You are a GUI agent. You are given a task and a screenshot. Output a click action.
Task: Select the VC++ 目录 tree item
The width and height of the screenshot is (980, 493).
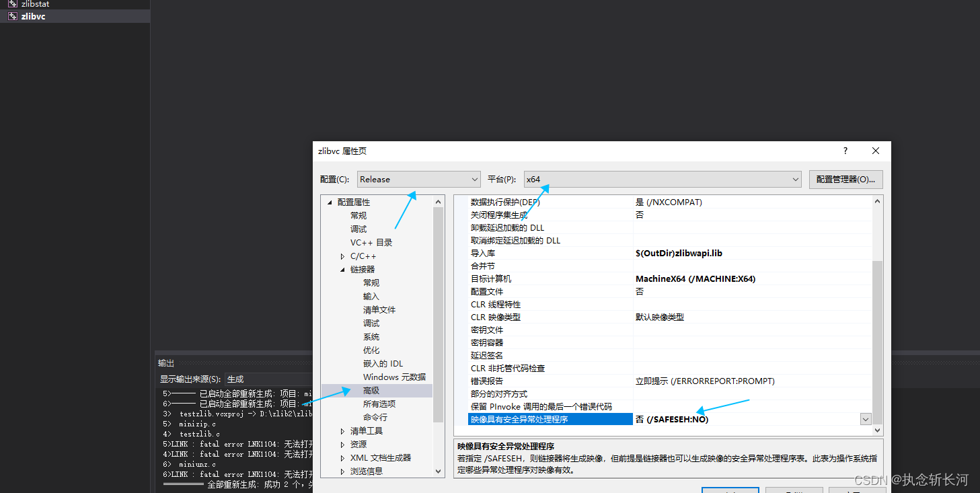click(x=371, y=243)
